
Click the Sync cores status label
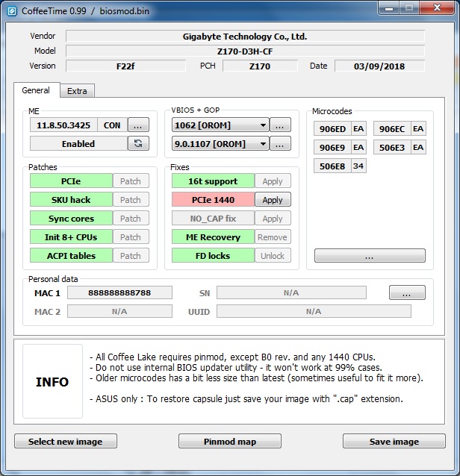71,219
